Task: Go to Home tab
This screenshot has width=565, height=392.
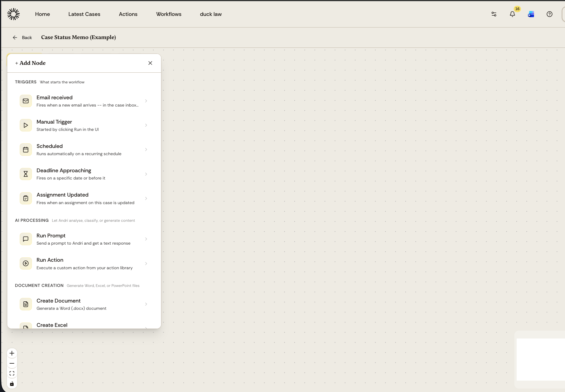Action: [42, 14]
